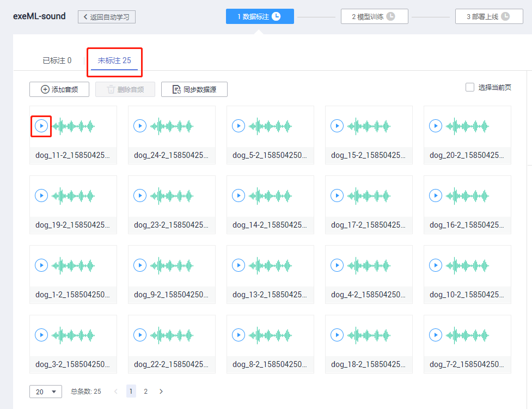Select pagination page 1
The image size is (532, 409).
(x=131, y=392)
